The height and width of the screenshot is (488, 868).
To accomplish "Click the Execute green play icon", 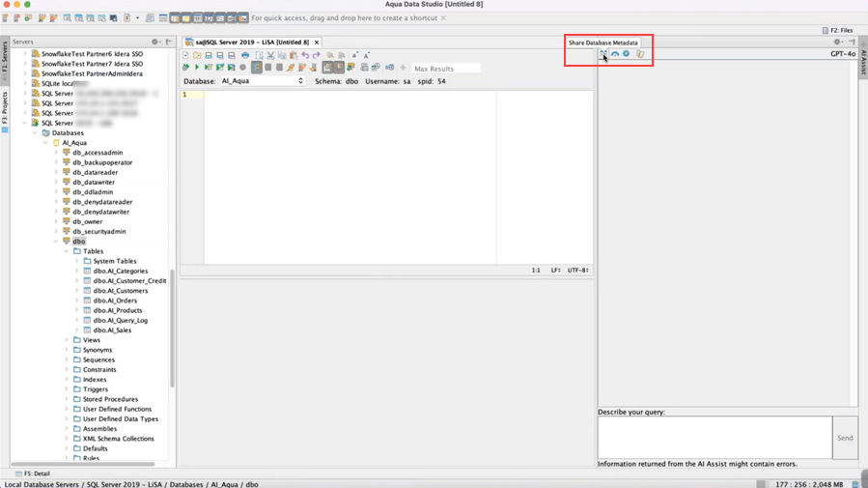I will pyautogui.click(x=197, y=67).
